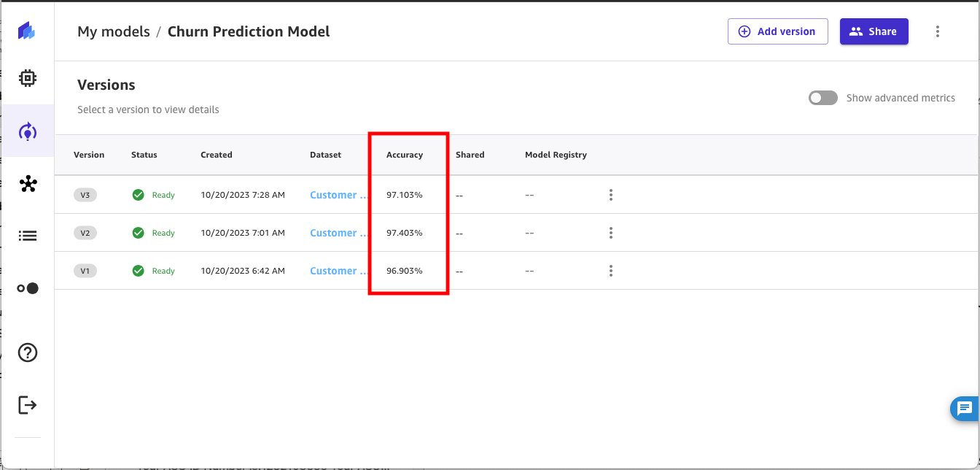The height and width of the screenshot is (470, 980).
Task: Toggle Show advanced metrics switch
Action: coord(823,98)
